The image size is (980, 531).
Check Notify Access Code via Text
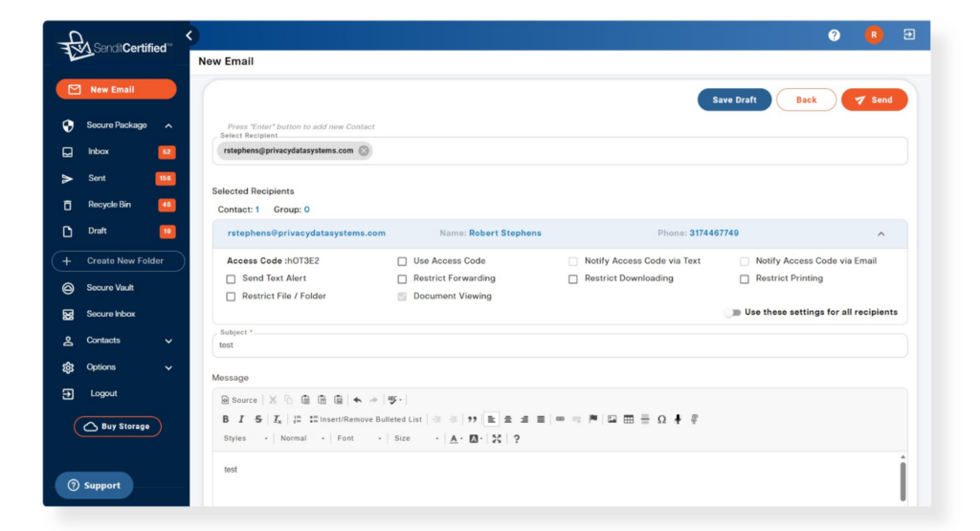pyautogui.click(x=573, y=261)
